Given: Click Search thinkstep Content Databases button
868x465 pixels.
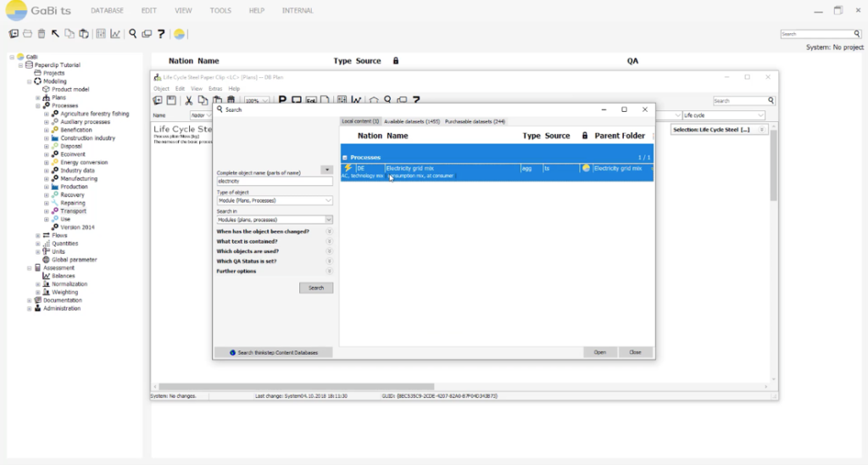Looking at the screenshot, I should 274,352.
